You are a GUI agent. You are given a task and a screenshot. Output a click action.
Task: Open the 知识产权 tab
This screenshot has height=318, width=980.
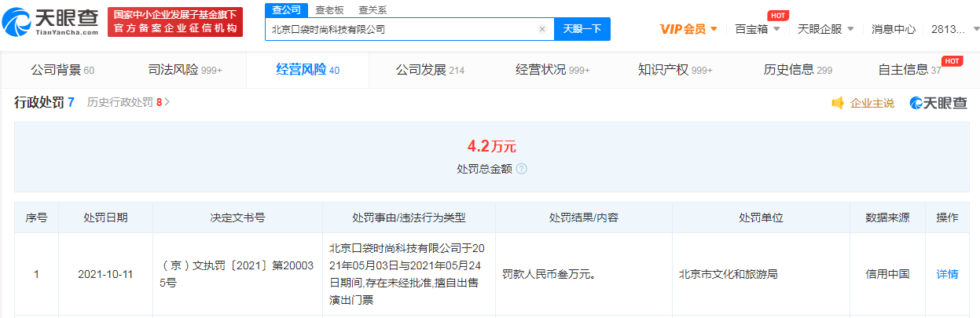point(674,70)
